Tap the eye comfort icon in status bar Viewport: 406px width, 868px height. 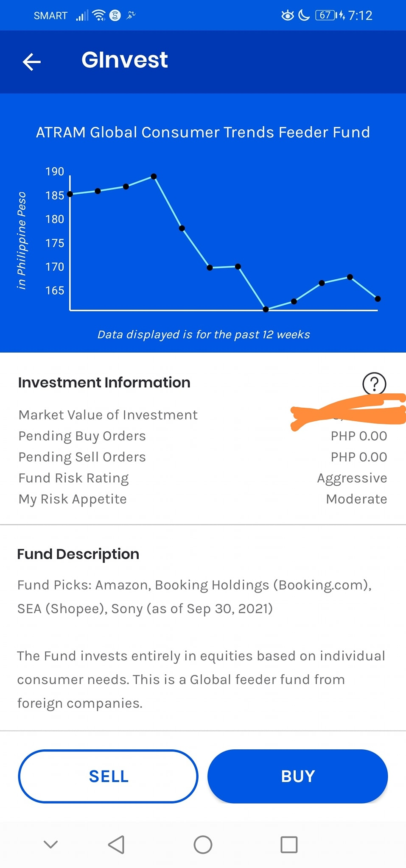[x=288, y=16]
